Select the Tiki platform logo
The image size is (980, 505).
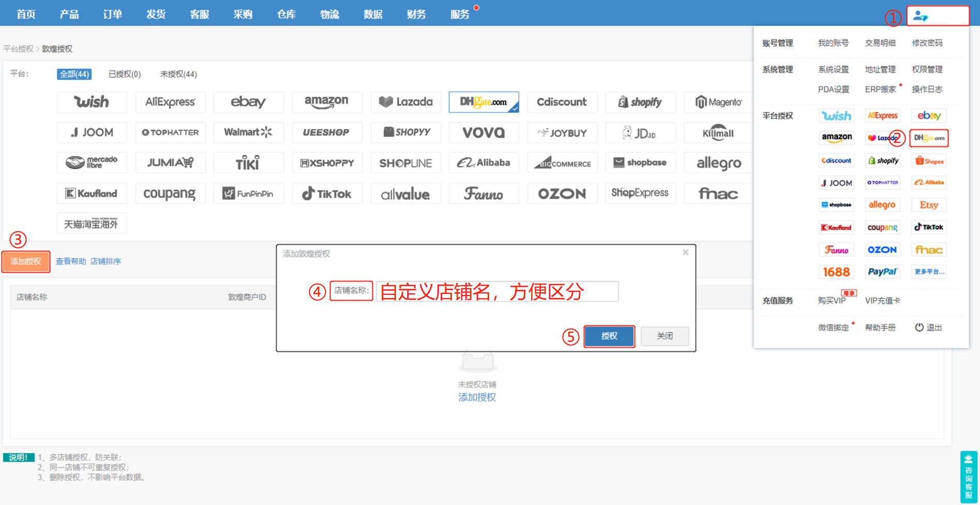[249, 162]
